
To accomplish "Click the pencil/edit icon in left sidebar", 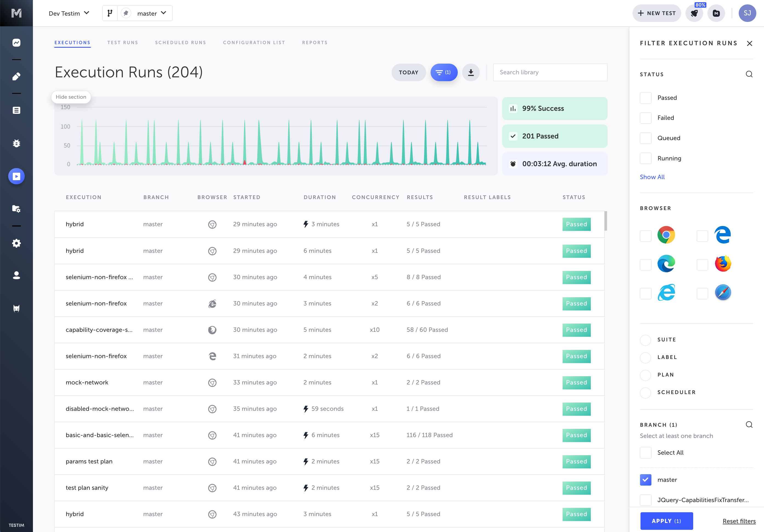I will [16, 76].
